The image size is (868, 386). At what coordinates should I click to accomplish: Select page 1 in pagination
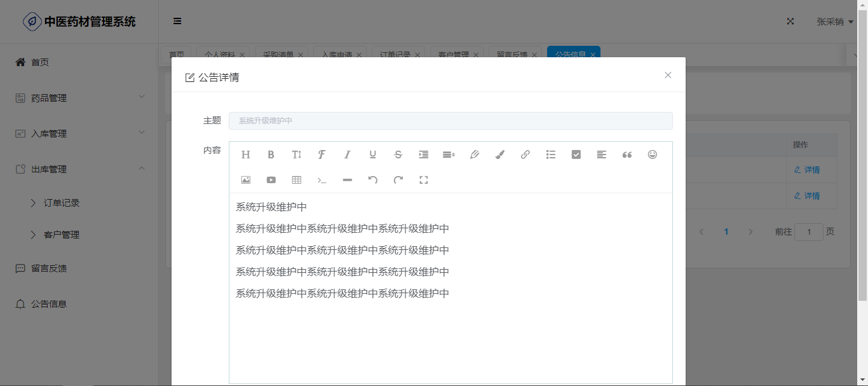pos(726,232)
